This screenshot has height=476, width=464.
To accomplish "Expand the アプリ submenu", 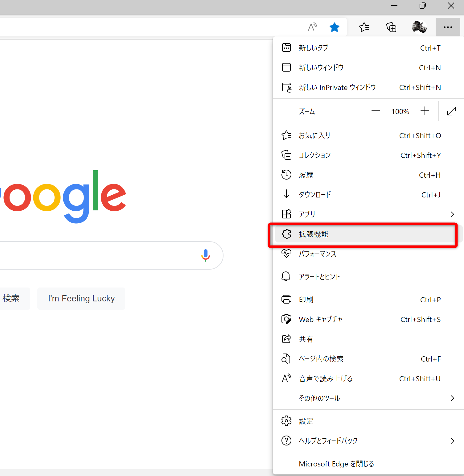I will coord(452,214).
